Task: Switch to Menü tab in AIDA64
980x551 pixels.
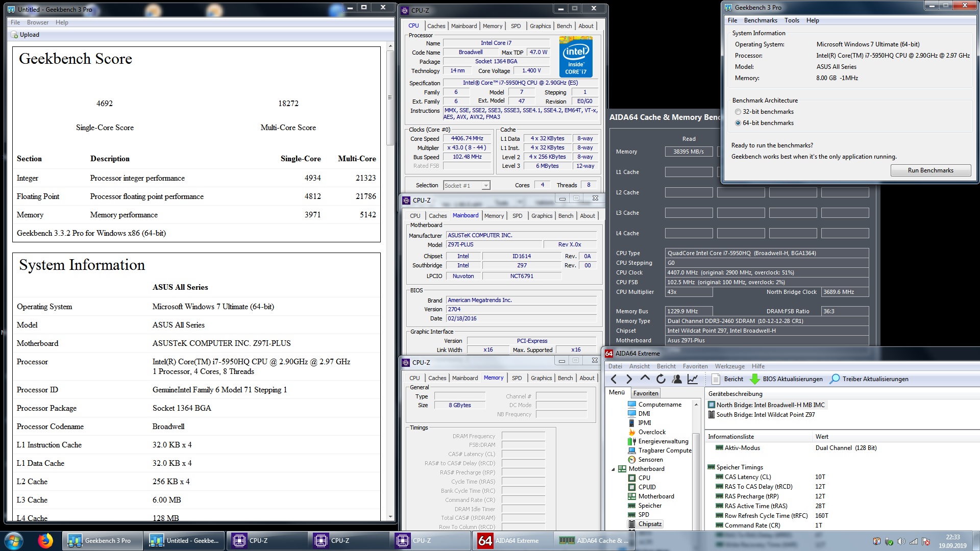Action: point(617,392)
